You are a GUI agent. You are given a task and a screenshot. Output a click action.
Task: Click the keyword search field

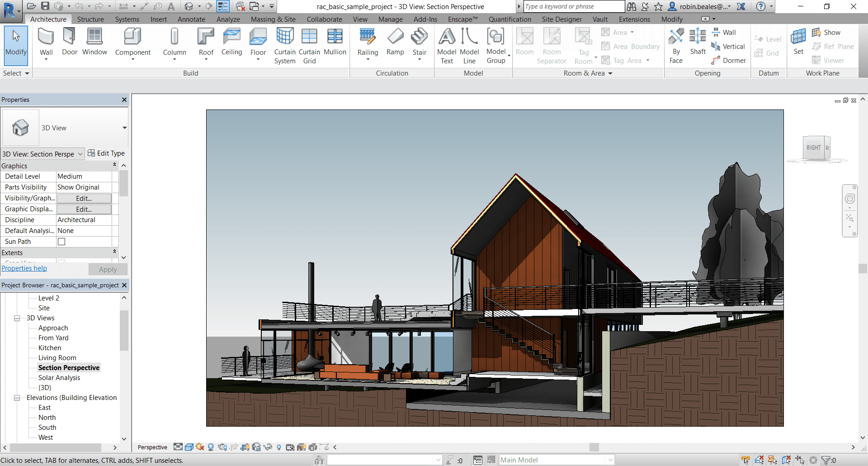click(572, 6)
